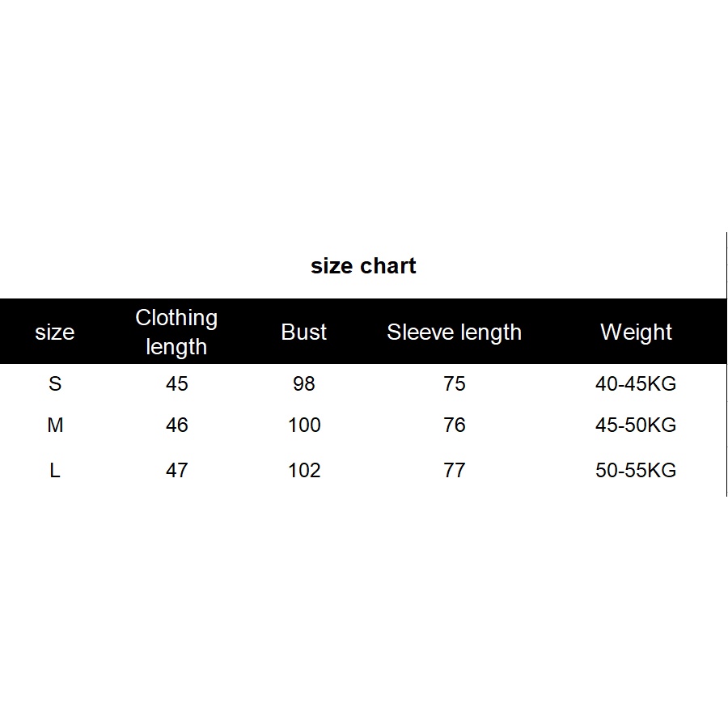Select the "Bust" column header
The image size is (728, 728).
pos(304,332)
